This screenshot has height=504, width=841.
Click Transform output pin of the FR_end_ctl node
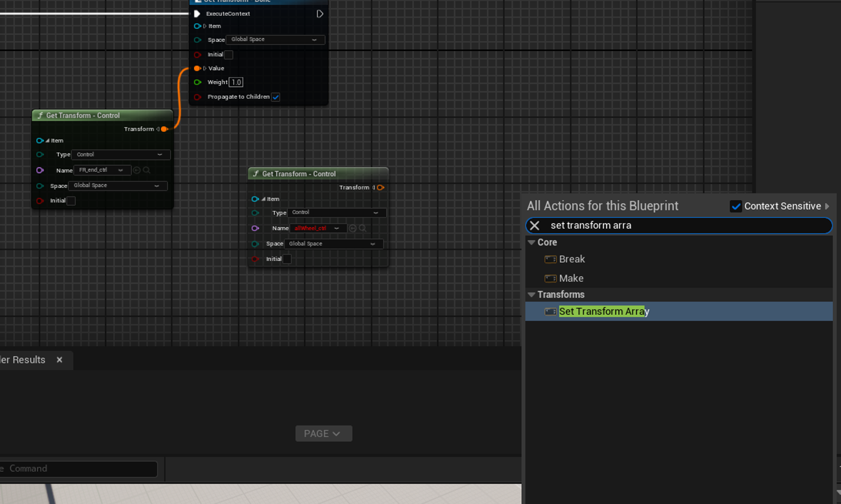(x=165, y=129)
